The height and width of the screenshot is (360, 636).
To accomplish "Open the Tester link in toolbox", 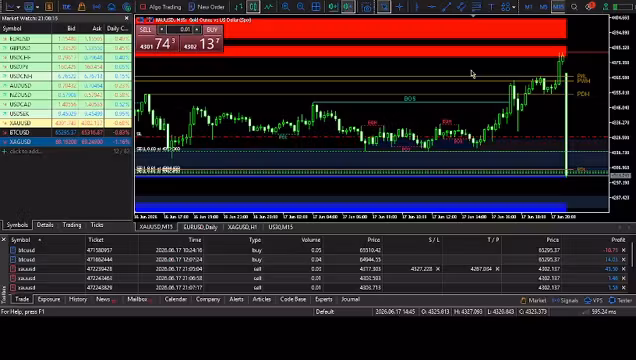I will [x=620, y=300].
